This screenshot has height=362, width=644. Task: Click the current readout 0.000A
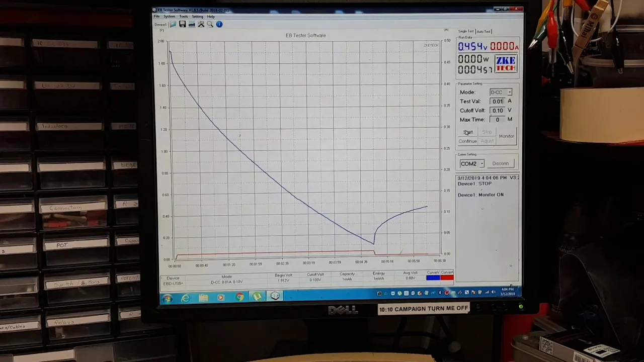(x=504, y=47)
